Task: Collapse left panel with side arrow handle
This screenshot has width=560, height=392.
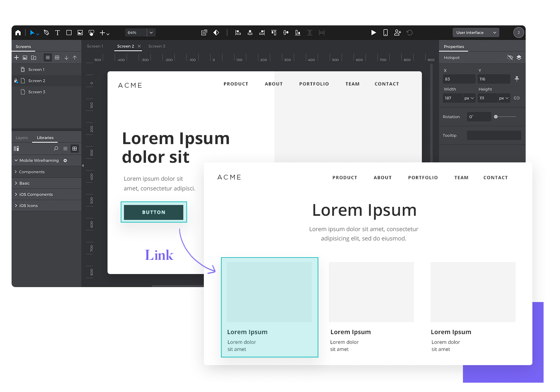Action: tap(83, 165)
